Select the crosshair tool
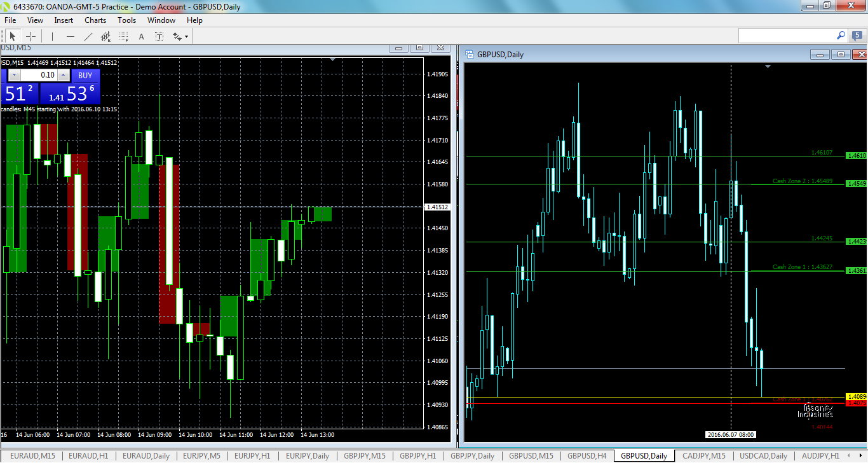 pyautogui.click(x=31, y=36)
